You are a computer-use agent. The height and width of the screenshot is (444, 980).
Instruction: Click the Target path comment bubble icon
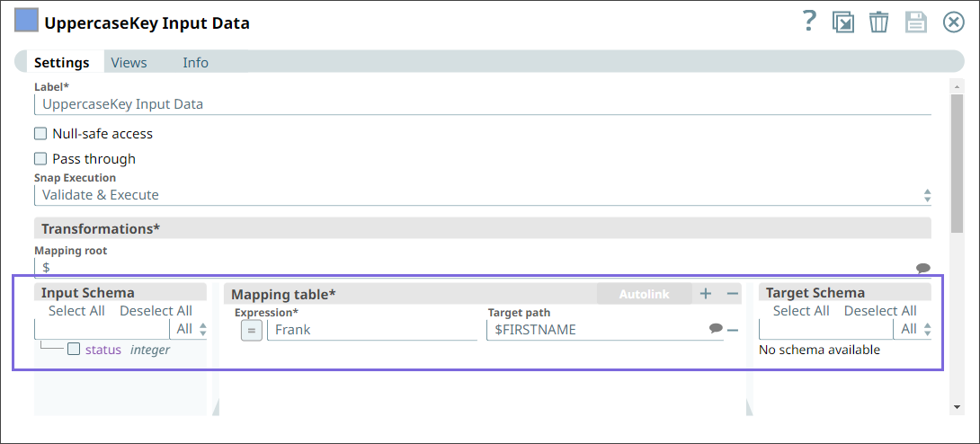716,329
